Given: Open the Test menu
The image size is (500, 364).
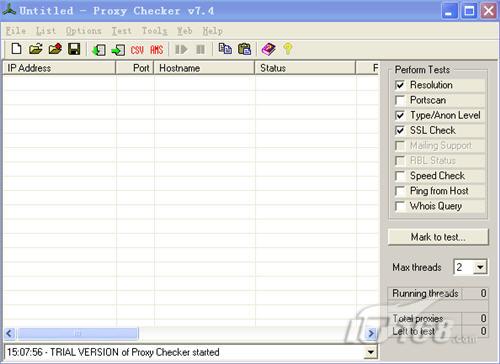Looking at the screenshot, I should [121, 31].
